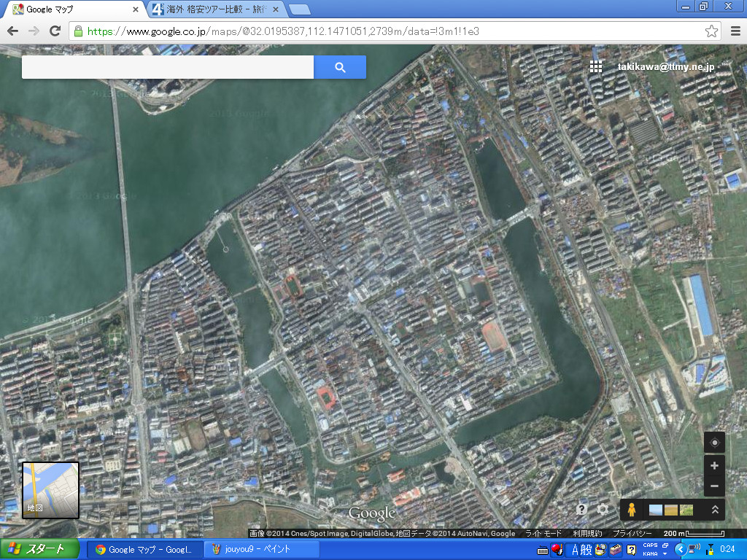This screenshot has height=560, width=747.
Task: Go back in Chrome
Action: pos(13,31)
